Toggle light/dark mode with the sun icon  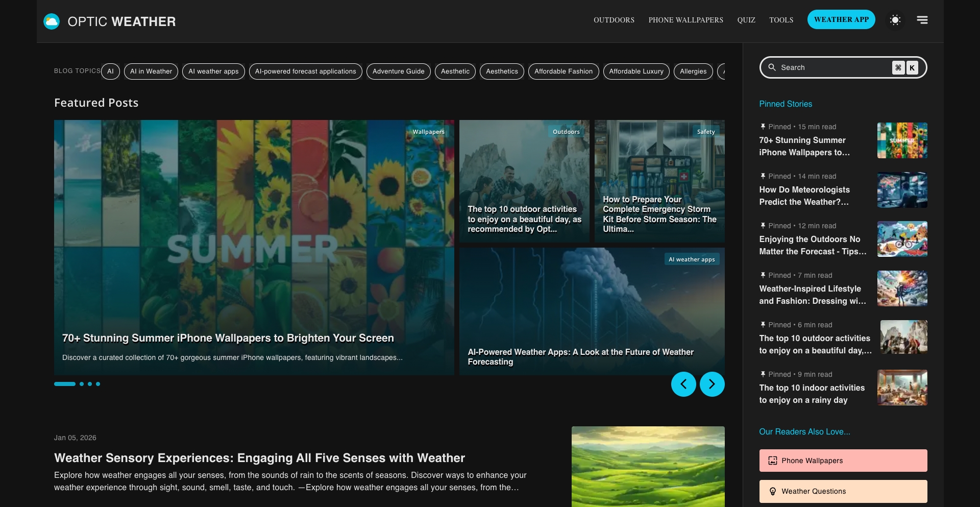pyautogui.click(x=894, y=20)
